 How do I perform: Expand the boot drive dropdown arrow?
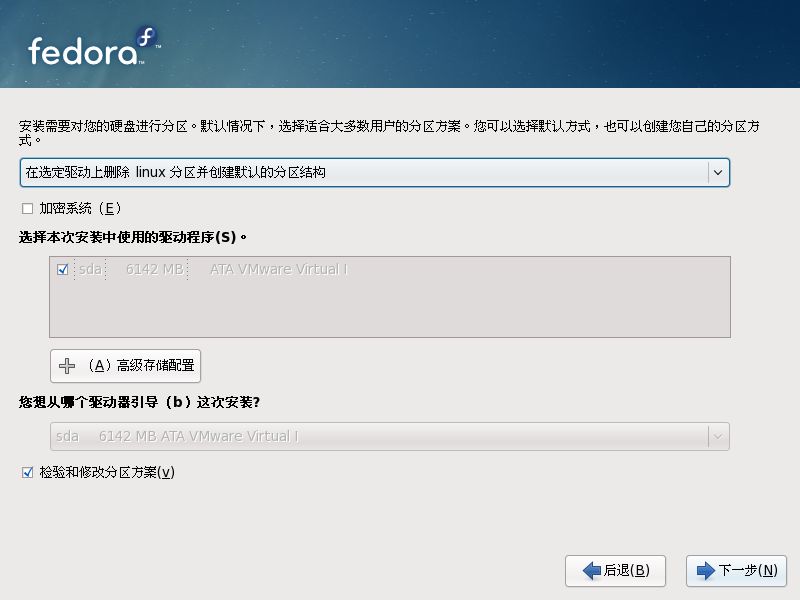point(718,436)
